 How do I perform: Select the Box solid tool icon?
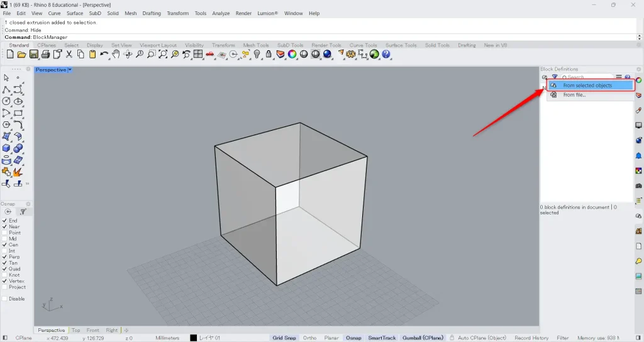tap(6, 148)
